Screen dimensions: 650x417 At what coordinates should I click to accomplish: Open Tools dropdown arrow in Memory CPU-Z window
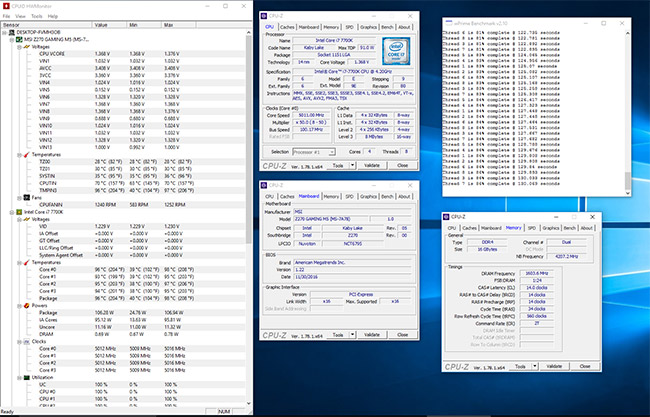(535, 366)
